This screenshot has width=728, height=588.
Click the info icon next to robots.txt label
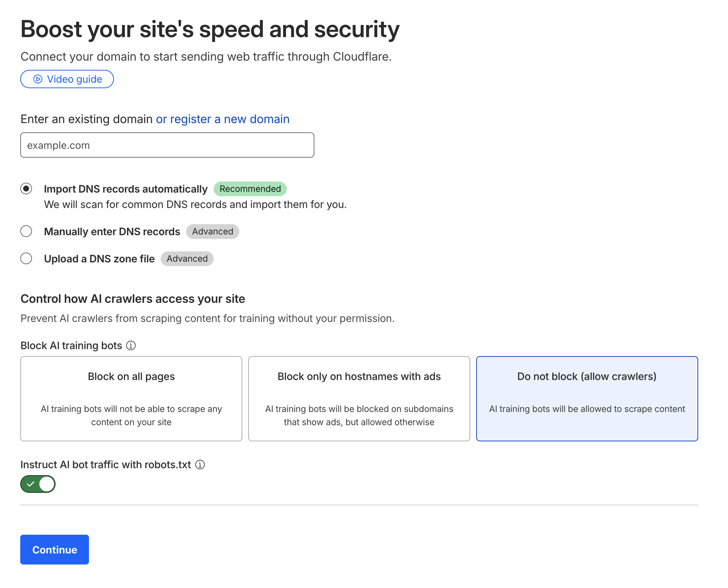point(200,465)
